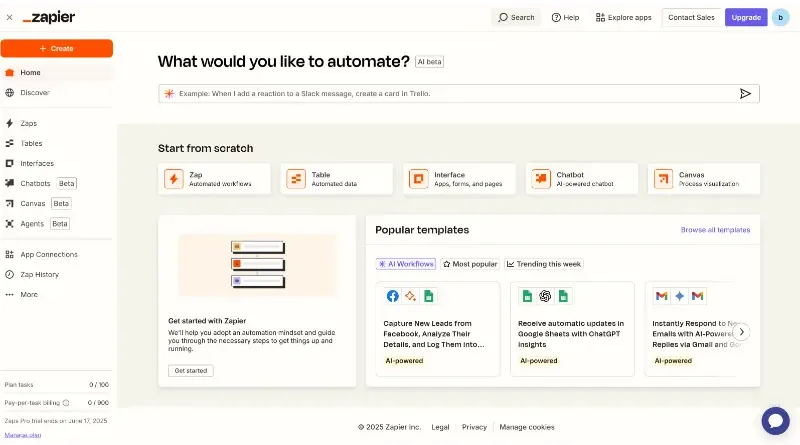Show next templates with chevron arrow
The width and height of the screenshot is (800, 445).
pos(741,332)
